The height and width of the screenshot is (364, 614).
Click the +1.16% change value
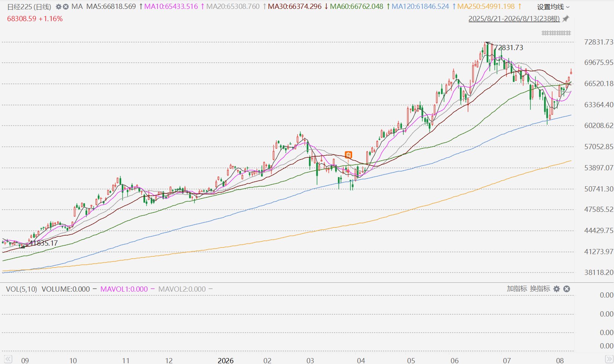pyautogui.click(x=51, y=19)
